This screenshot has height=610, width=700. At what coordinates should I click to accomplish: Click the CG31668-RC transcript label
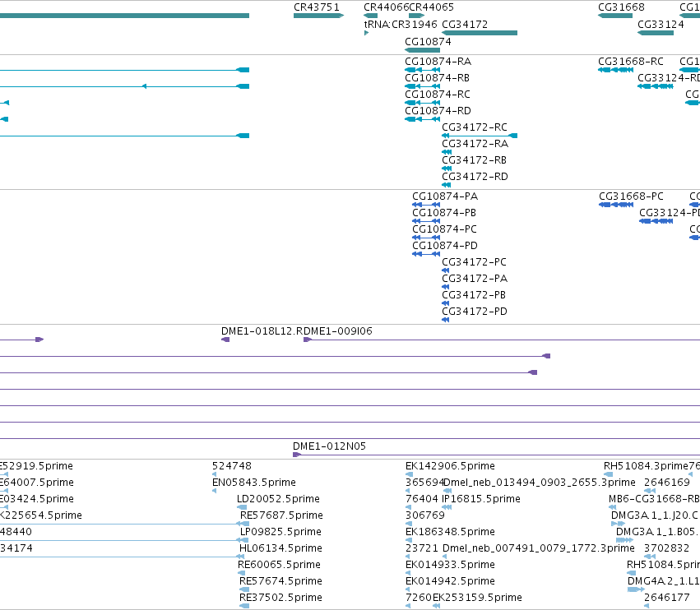click(x=631, y=61)
